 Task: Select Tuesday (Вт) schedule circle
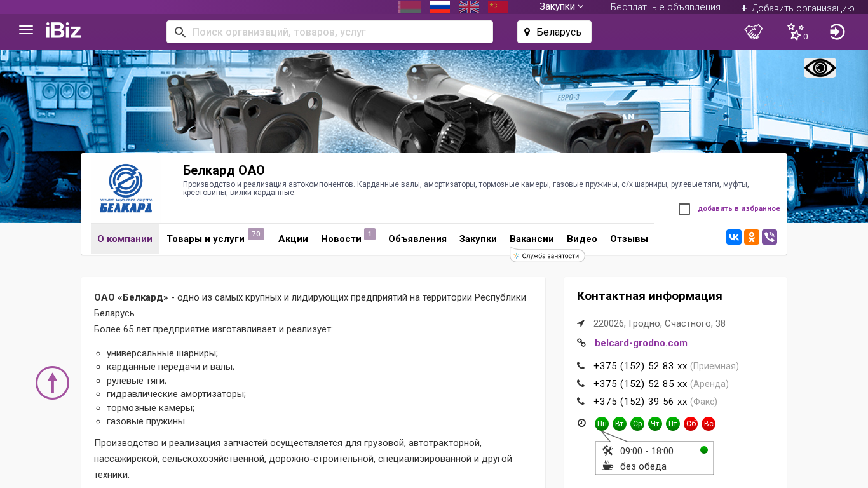pyautogui.click(x=620, y=424)
